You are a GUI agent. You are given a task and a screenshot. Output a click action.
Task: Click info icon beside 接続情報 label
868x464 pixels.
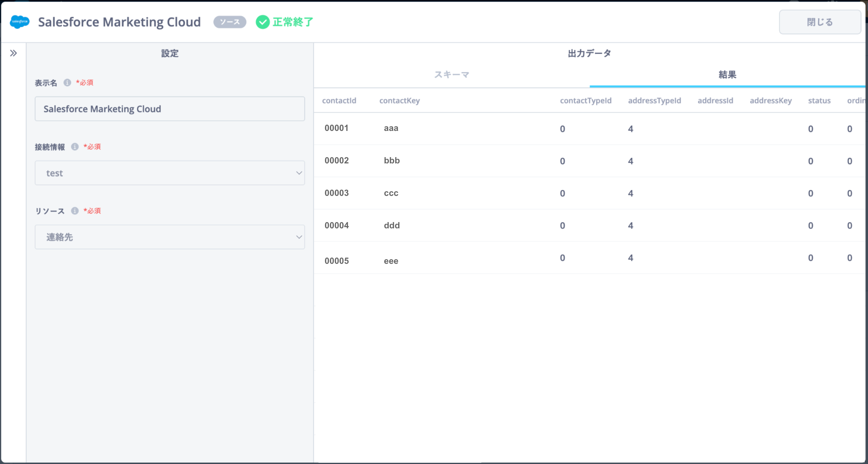[75, 147]
